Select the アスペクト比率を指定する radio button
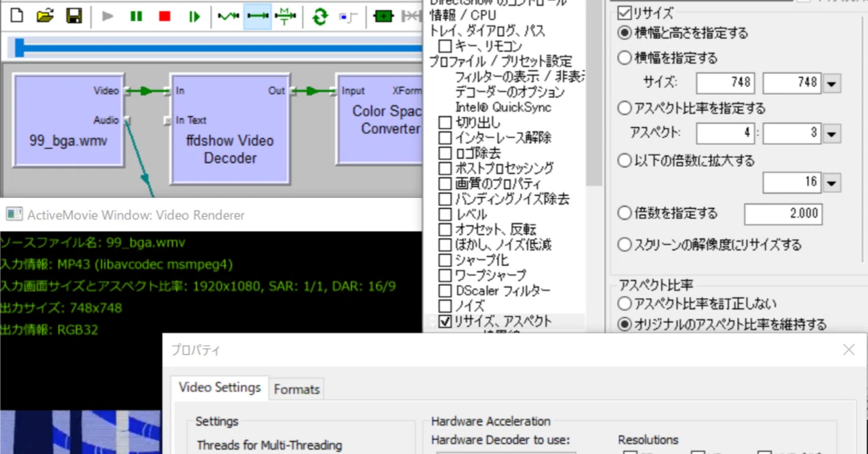 click(625, 108)
